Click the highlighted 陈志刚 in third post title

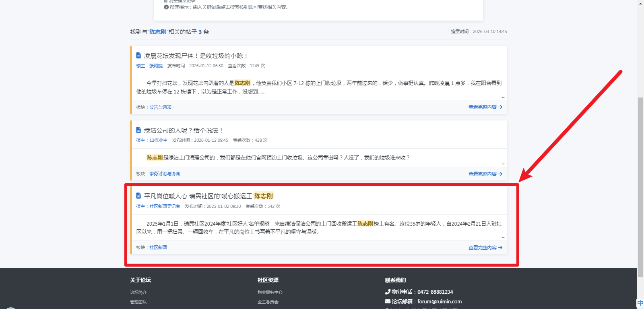(264, 196)
